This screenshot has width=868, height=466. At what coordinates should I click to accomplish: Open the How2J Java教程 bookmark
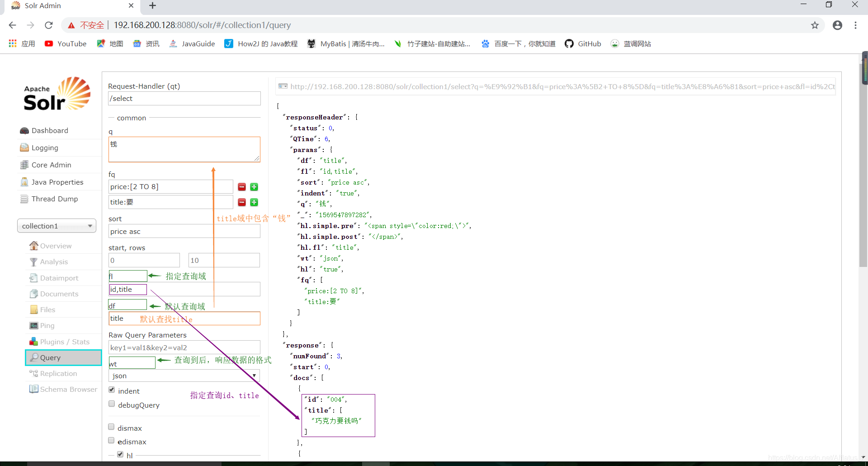point(261,43)
